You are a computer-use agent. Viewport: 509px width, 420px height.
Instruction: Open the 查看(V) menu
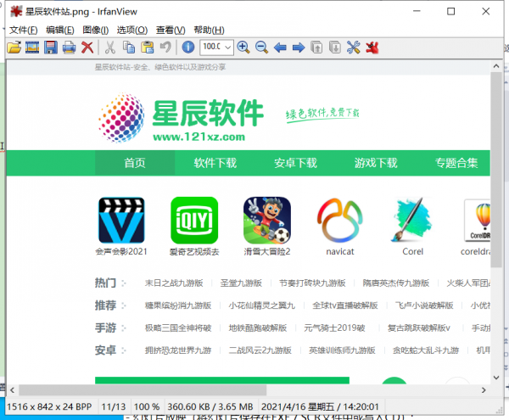[171, 31]
